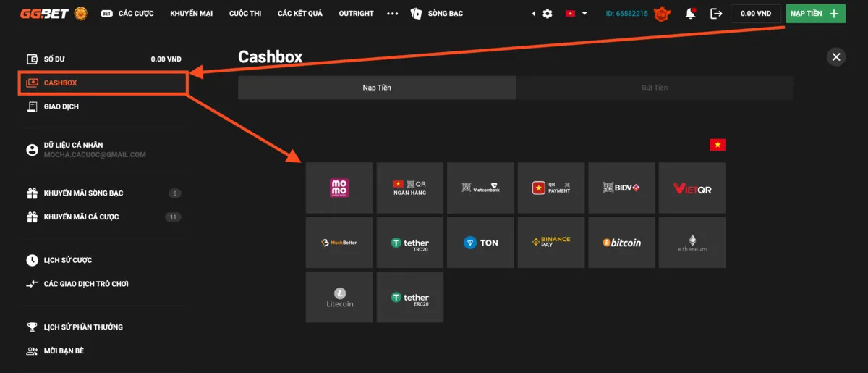The image size is (868, 373).
Task: Open SÒNG BẠC casino section
Action: [437, 14]
